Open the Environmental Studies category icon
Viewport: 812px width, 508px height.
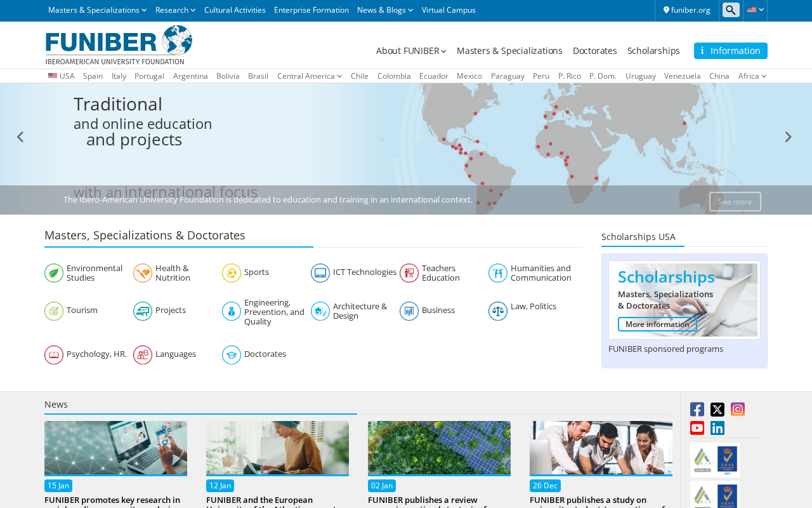tap(54, 273)
